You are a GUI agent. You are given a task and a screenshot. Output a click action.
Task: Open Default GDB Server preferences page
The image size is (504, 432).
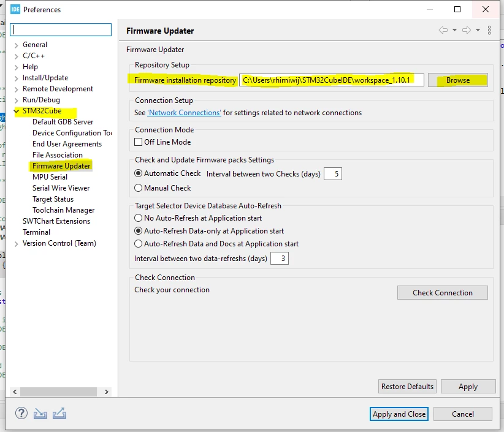(63, 122)
